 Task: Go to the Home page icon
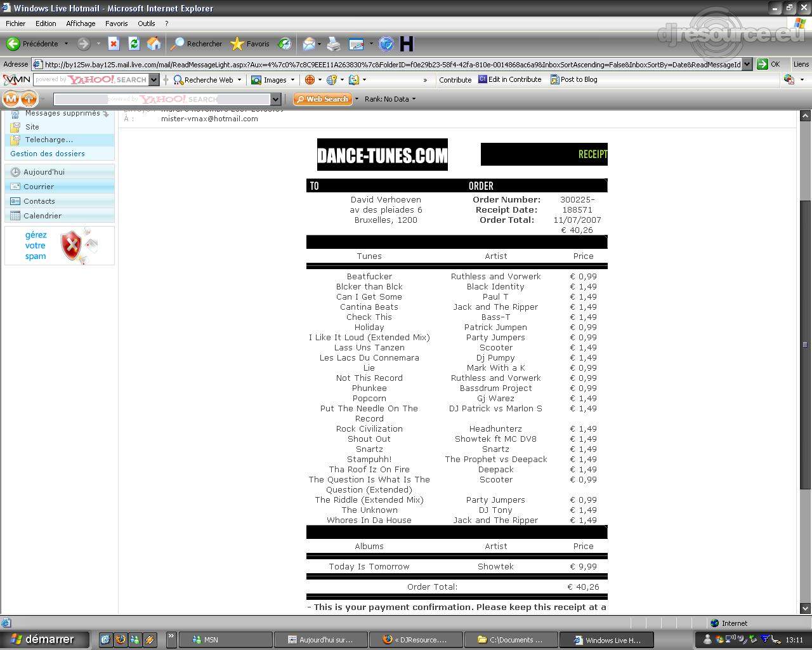tap(154, 44)
